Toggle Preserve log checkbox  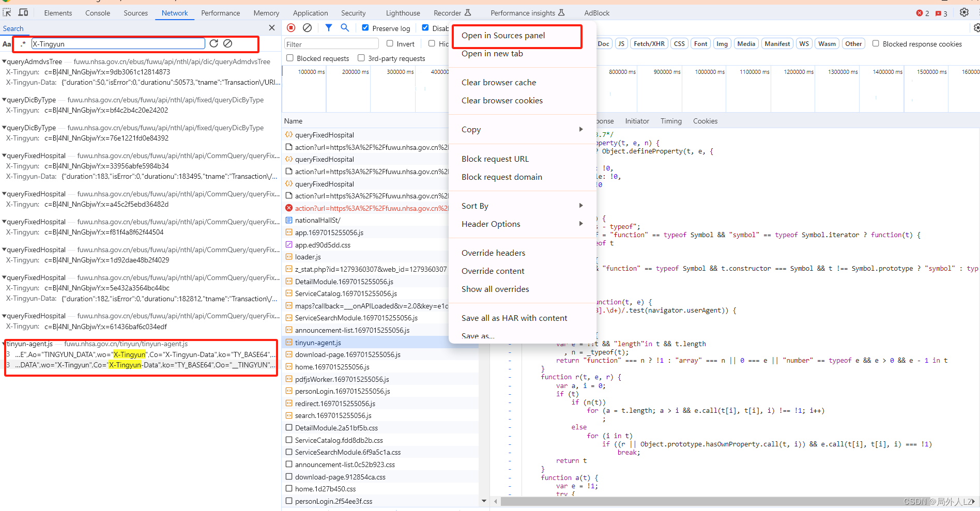pyautogui.click(x=365, y=28)
